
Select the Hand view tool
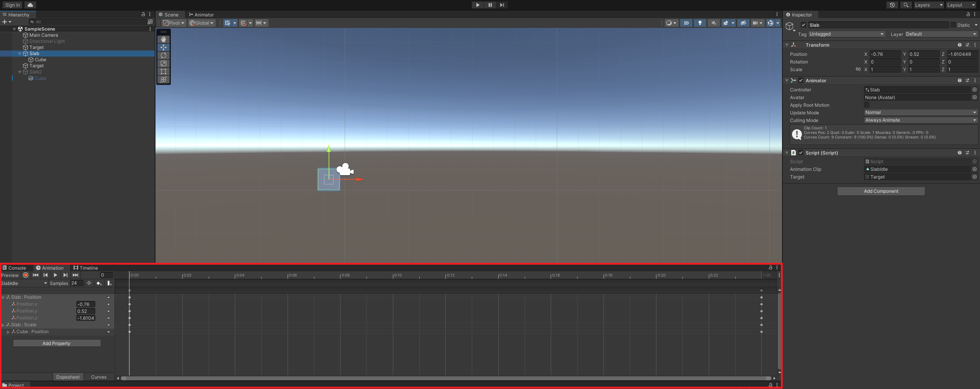point(164,39)
